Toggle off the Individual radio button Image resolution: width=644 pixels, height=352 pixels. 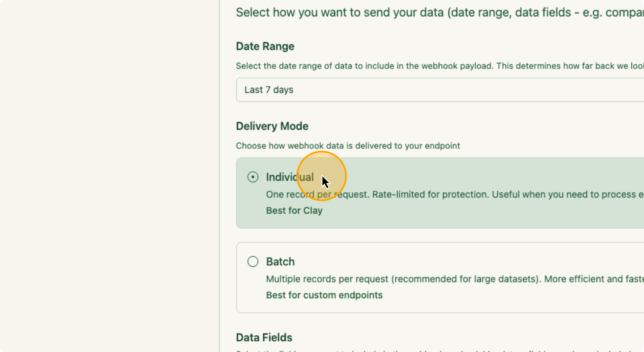point(253,177)
